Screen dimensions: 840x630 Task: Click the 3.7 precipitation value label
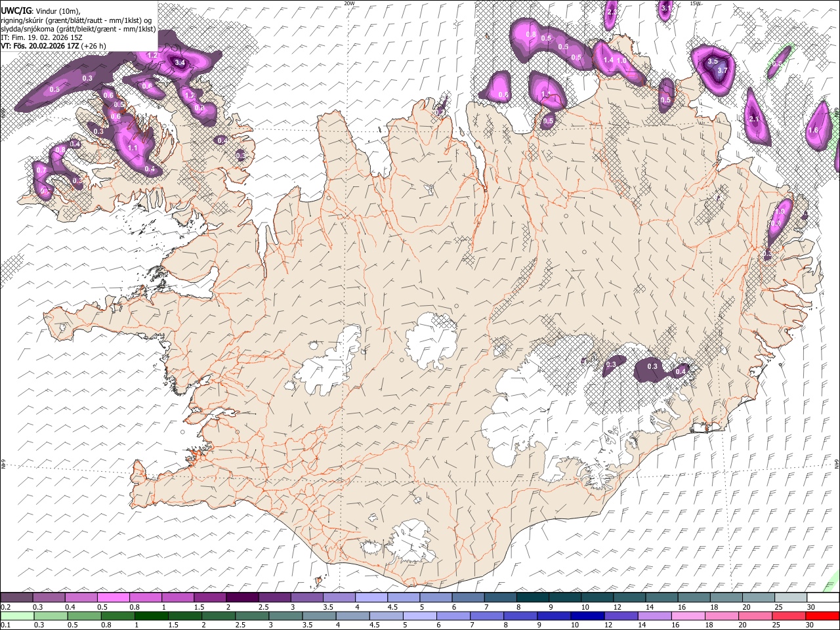(723, 70)
